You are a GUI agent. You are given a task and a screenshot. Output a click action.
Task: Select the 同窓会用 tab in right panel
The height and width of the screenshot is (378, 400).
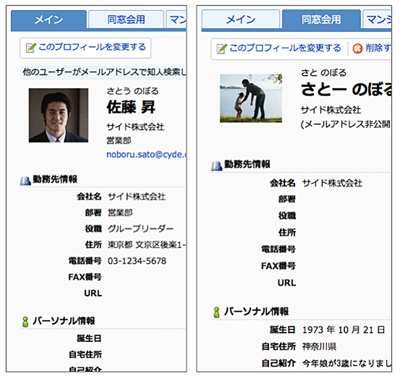tap(321, 20)
